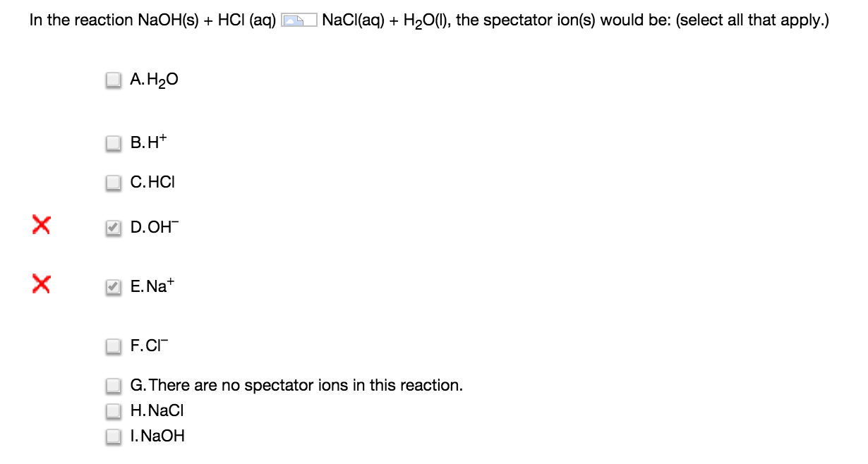Click the 'H. NaCl' answer label text
The height and width of the screenshot is (464, 868).
[x=157, y=410]
